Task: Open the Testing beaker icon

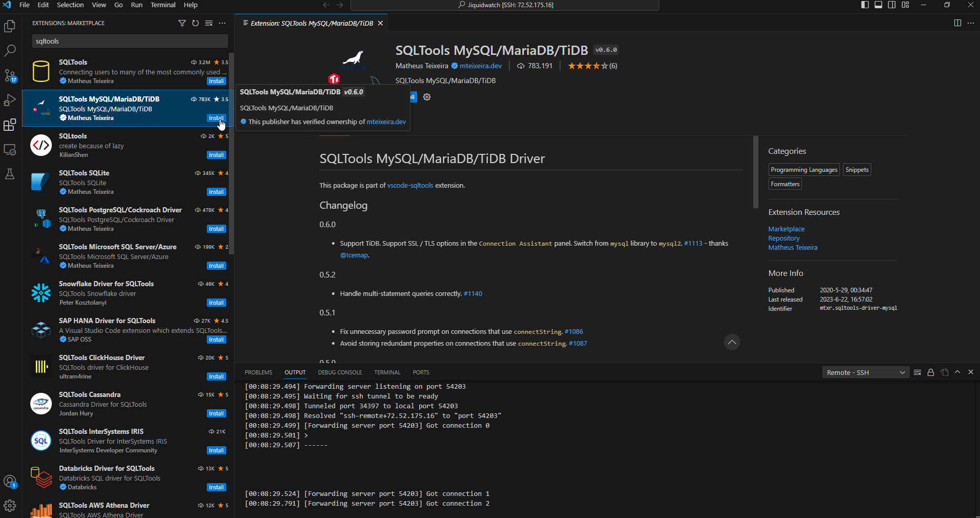Action: 10,174
